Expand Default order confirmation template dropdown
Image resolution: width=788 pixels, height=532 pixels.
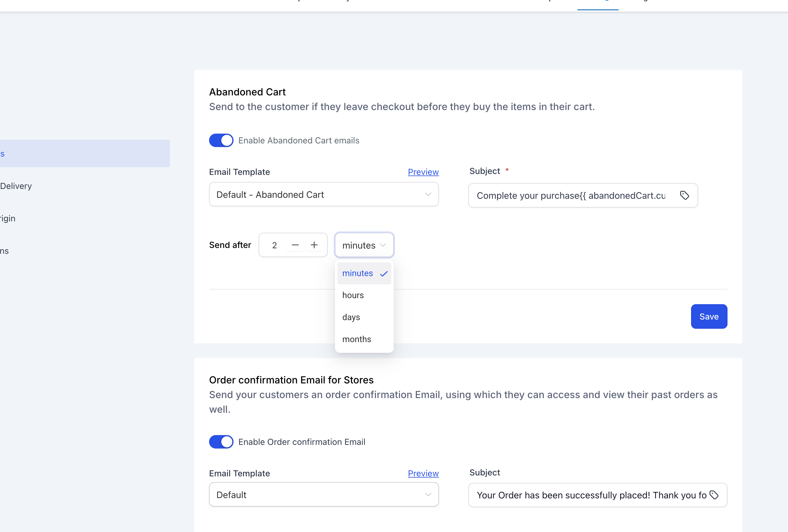[x=323, y=495]
